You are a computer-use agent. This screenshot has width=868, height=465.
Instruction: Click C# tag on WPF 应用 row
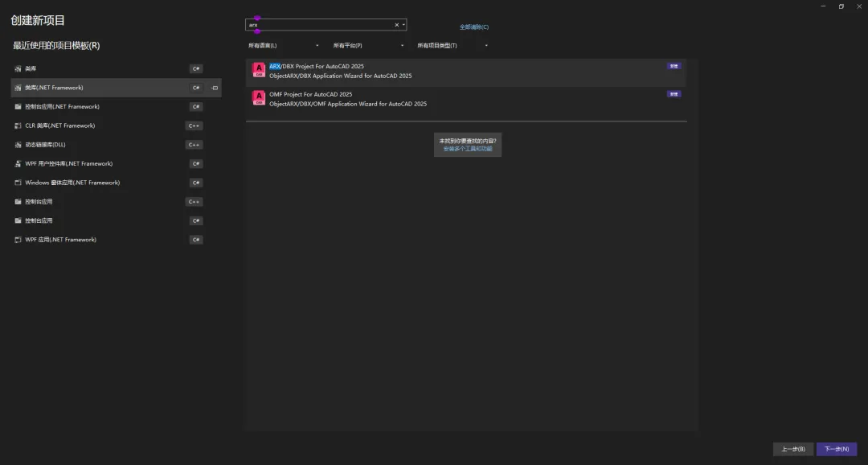coord(196,240)
